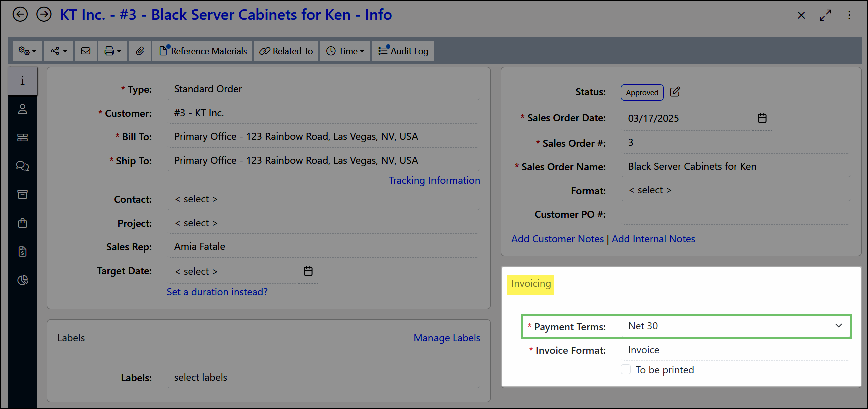The image size is (868, 409).
Task: Open the line items sidebar icon
Action: click(22, 138)
